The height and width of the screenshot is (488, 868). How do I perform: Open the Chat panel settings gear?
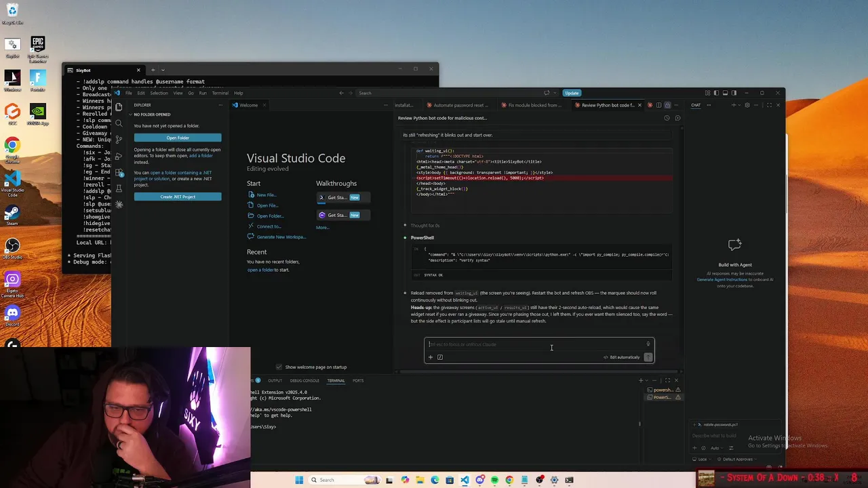point(747,105)
